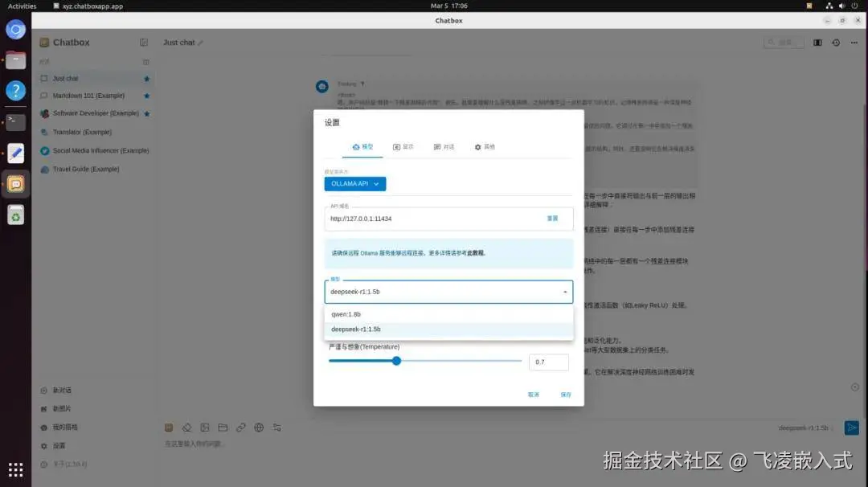Click the pencil icon next to the Just chat title

coord(200,43)
